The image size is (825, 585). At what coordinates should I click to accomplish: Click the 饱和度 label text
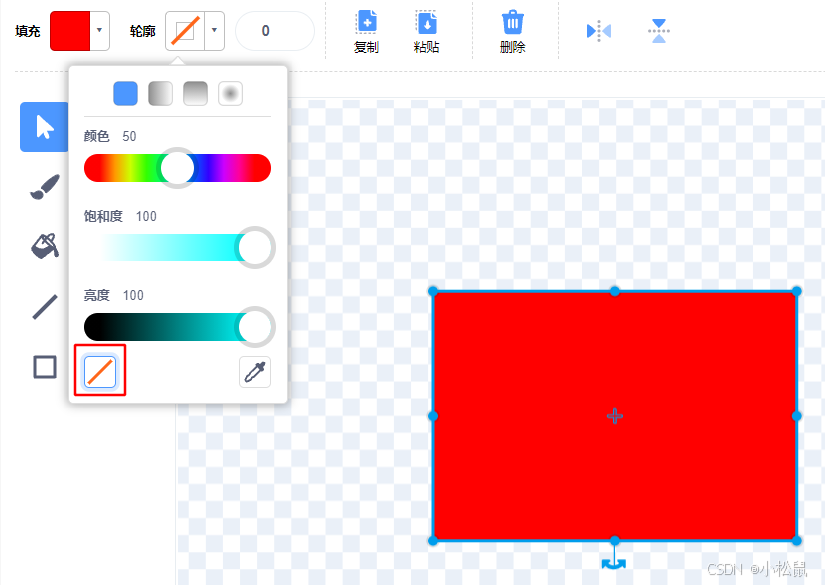click(x=103, y=216)
